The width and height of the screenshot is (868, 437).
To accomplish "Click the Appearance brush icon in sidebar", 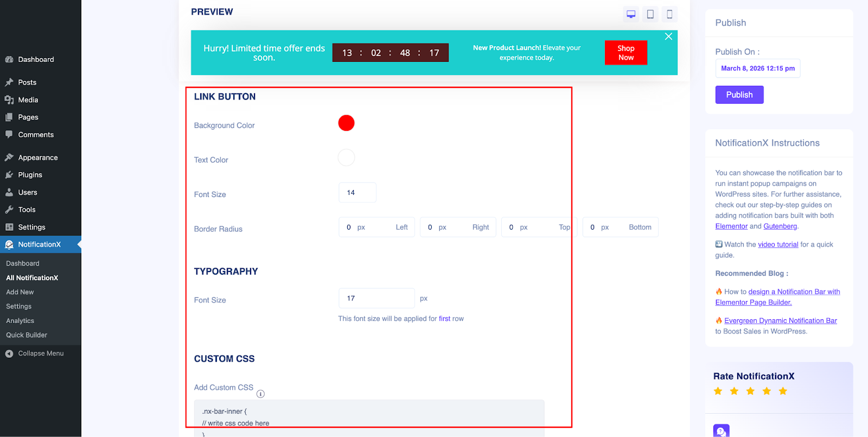I will pos(9,157).
